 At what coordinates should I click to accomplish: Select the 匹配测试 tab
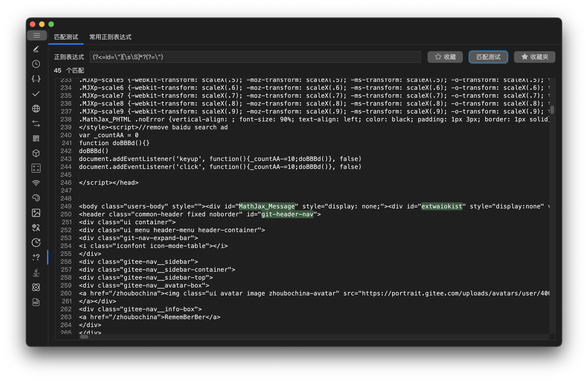[66, 37]
